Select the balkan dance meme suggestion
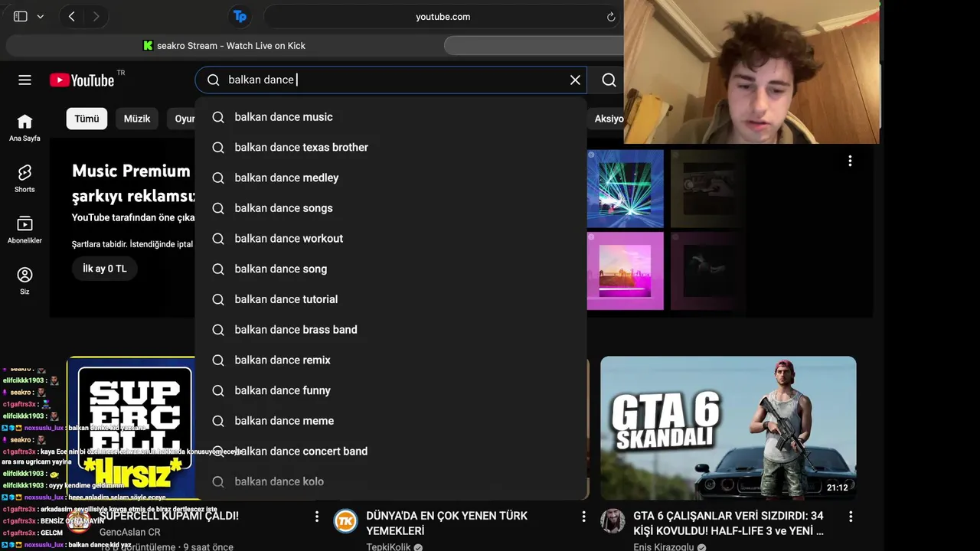Screen dimensions: 980x551 pos(390,420)
